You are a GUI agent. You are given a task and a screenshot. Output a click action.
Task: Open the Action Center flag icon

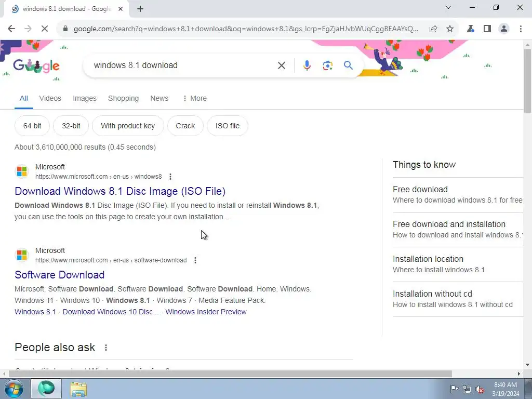pyautogui.click(x=454, y=389)
